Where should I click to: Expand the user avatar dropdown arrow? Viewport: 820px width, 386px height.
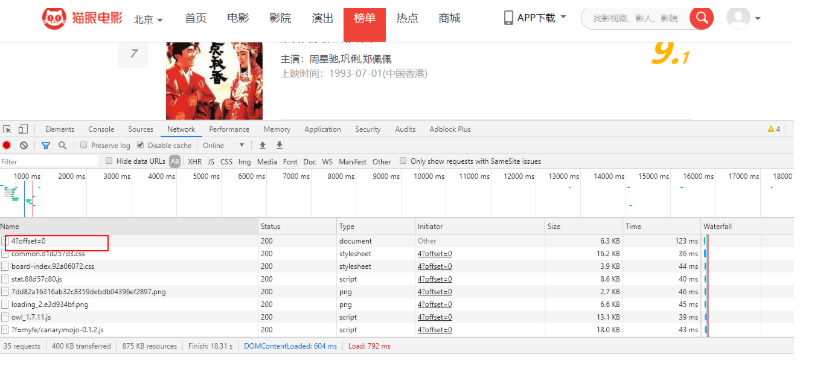click(757, 19)
